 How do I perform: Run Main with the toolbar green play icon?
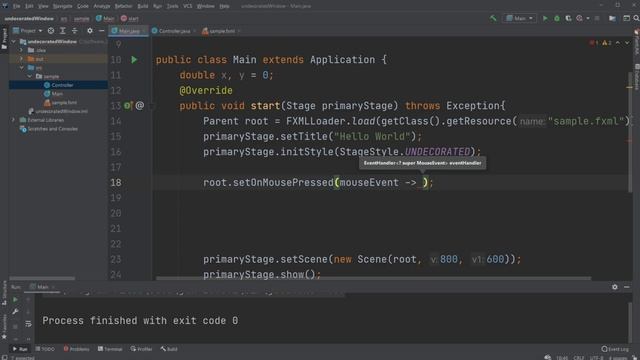(x=545, y=18)
